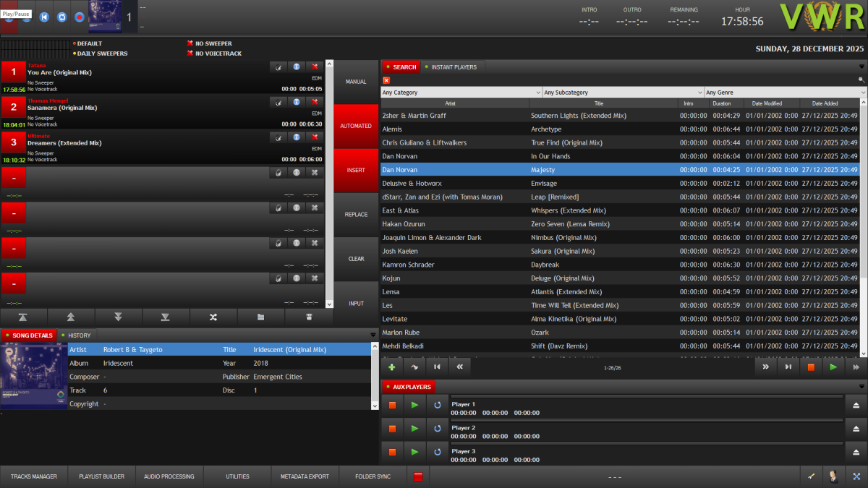Screen dimensions: 868x488
Task: Click the Play/Pause icon in the top toolbar
Action: point(9,17)
